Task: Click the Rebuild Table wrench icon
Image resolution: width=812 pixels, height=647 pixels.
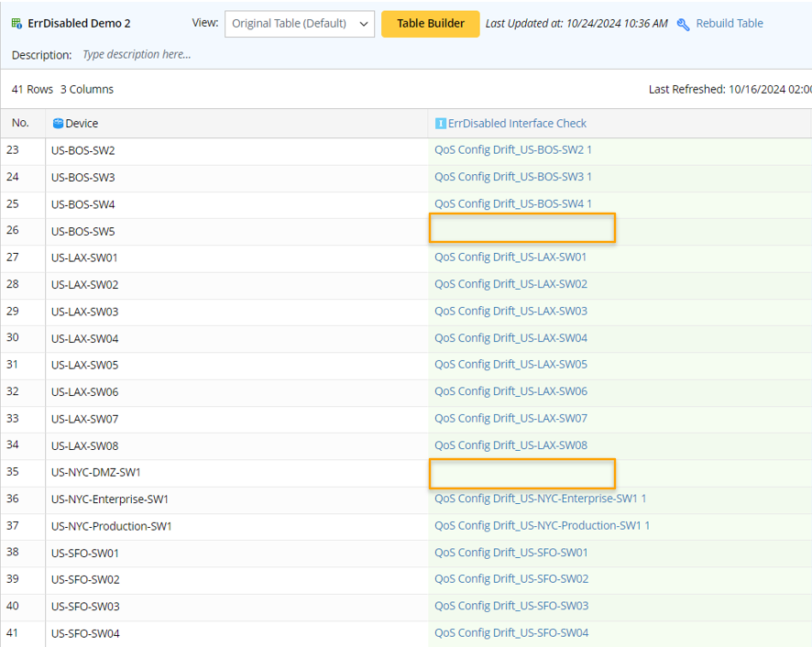Action: [x=683, y=24]
